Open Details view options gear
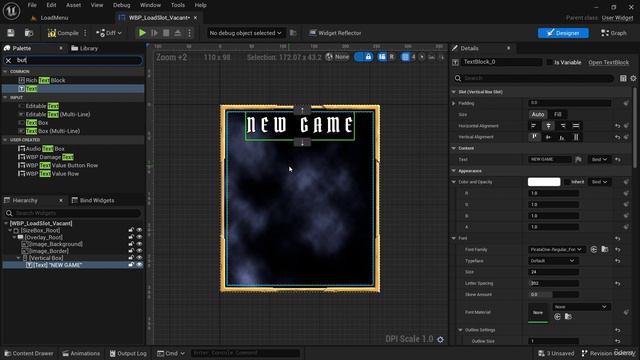The image size is (640, 360). click(633, 78)
